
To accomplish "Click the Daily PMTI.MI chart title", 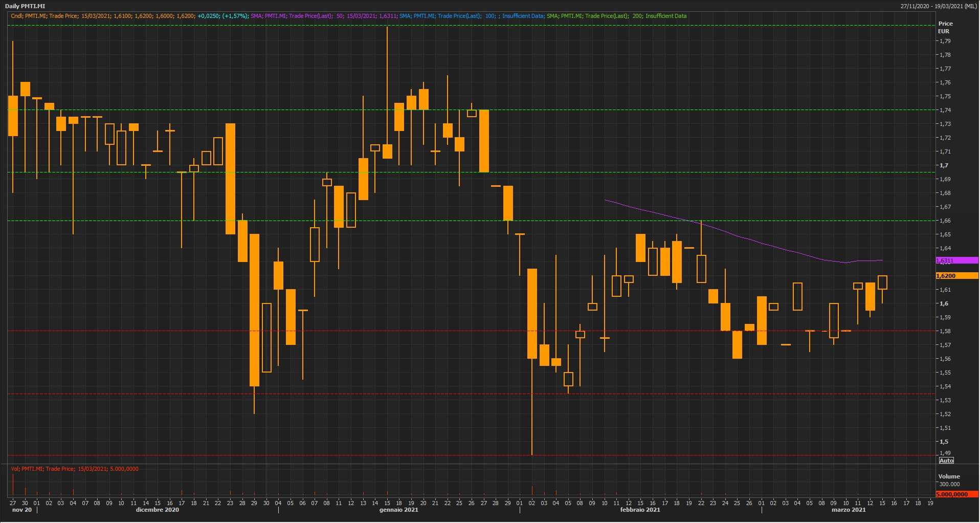I will click(x=25, y=6).
